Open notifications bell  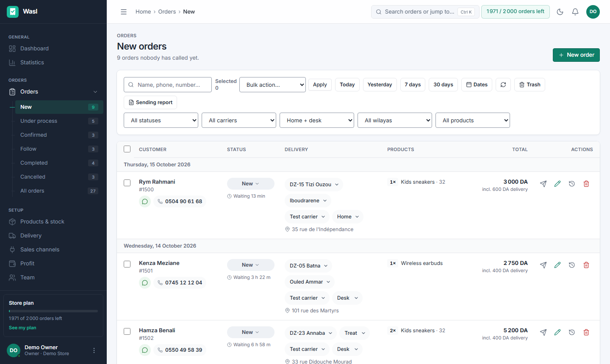[x=575, y=12]
